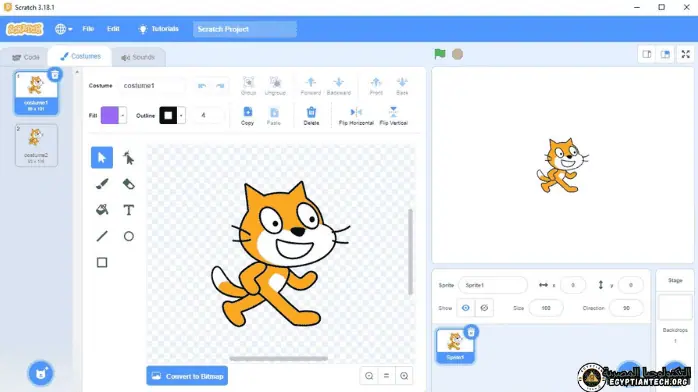Switch to the Costumes tab

(81, 57)
